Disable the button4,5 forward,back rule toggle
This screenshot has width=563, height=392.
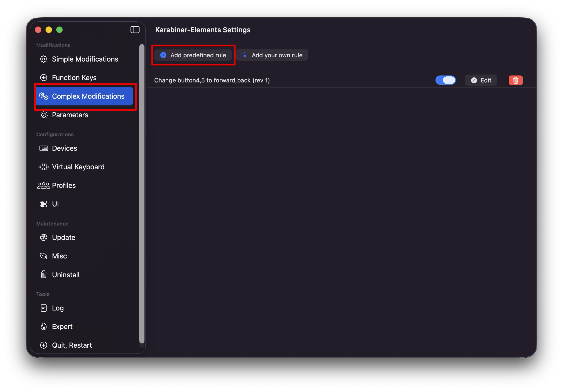[x=445, y=80]
